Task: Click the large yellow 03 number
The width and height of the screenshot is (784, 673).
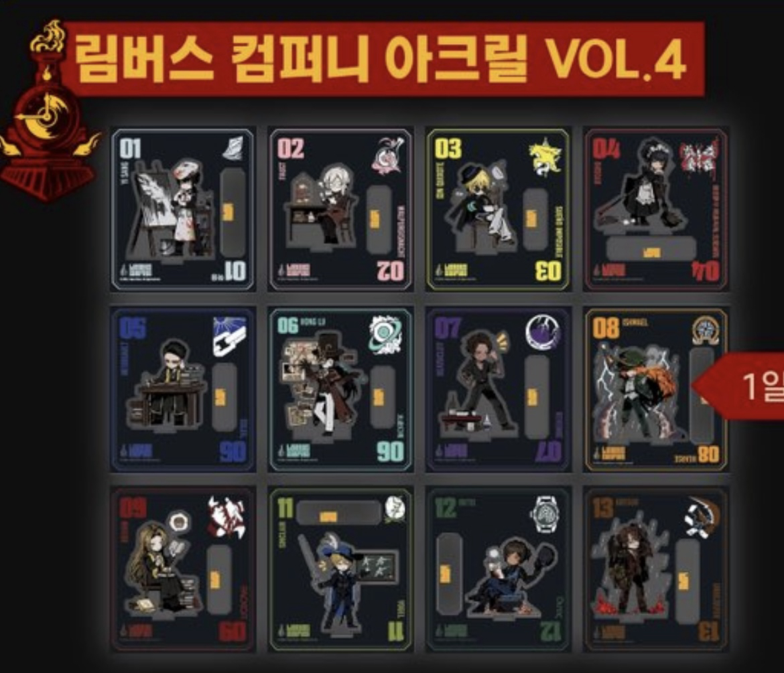Action: pos(448,149)
